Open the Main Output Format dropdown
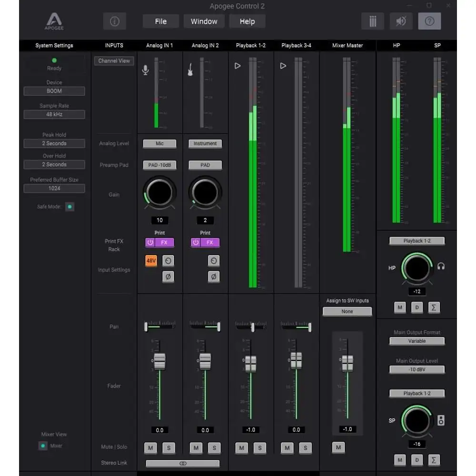Image resolution: width=476 pixels, height=476 pixels. (x=417, y=341)
